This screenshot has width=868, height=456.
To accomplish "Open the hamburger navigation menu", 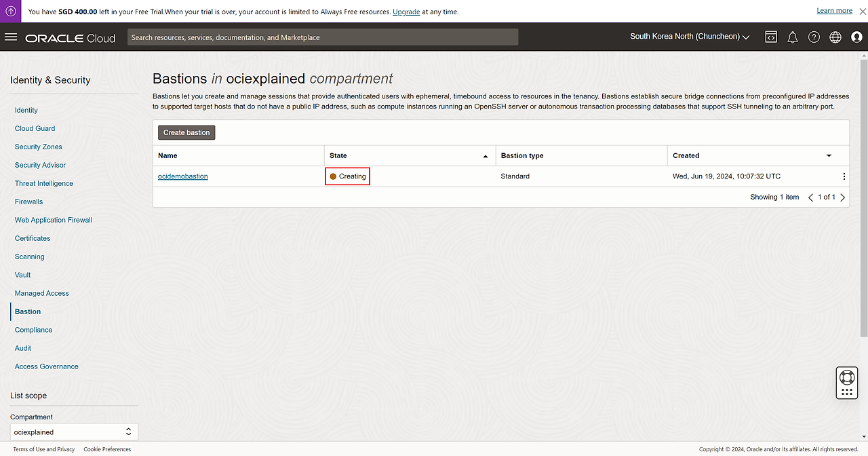I will click(x=11, y=37).
